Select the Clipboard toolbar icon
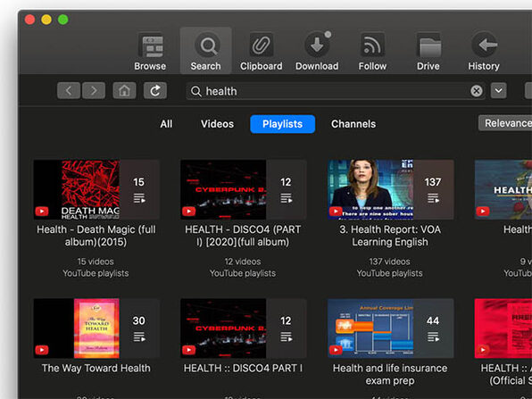 click(x=261, y=51)
